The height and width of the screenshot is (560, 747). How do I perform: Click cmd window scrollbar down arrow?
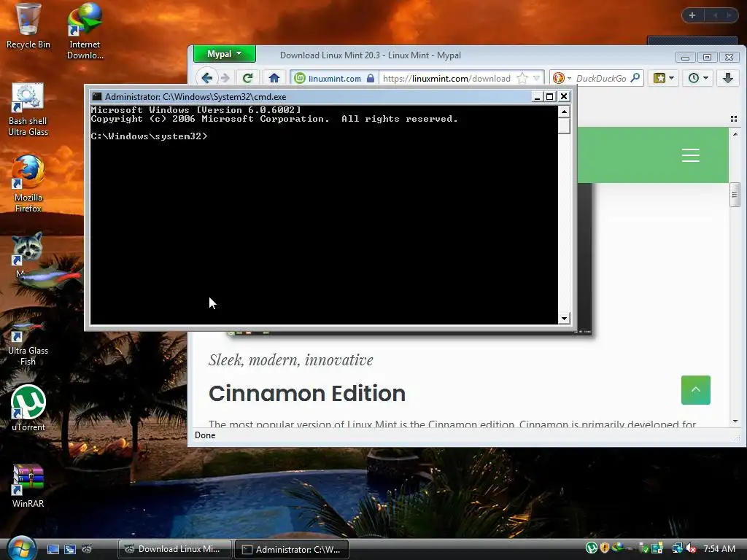(x=564, y=319)
